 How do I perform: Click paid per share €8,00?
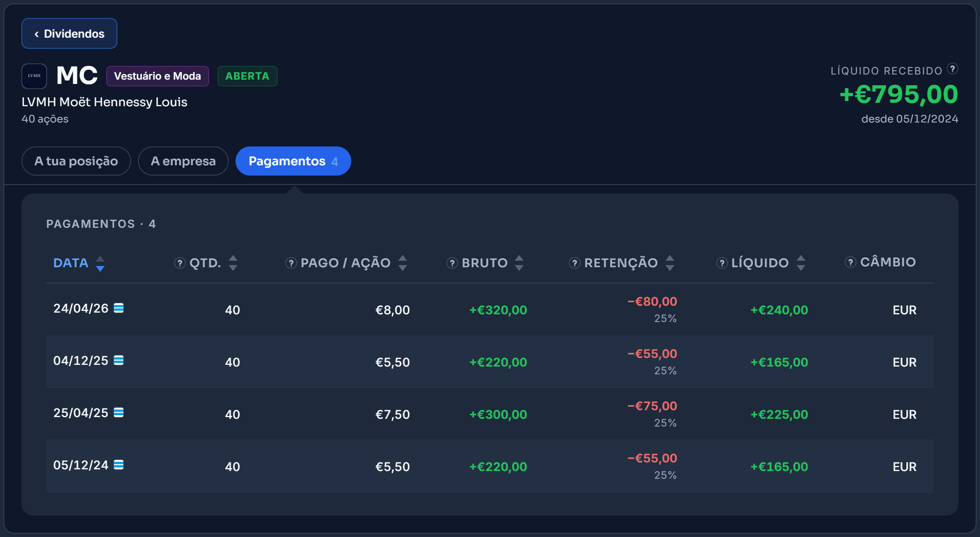tap(393, 310)
